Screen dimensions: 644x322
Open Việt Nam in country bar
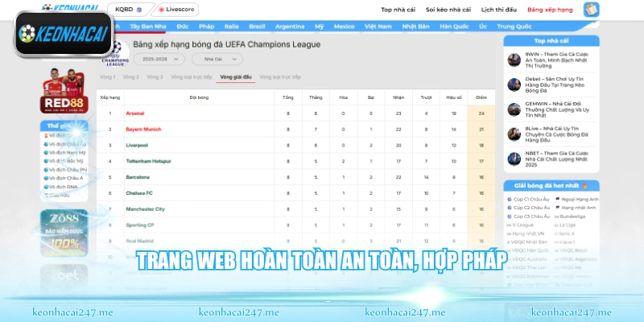point(378,27)
